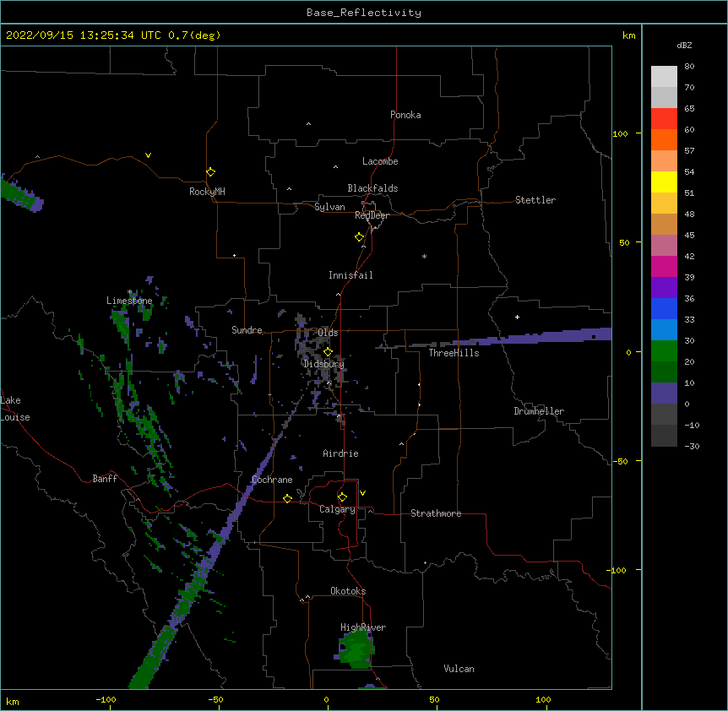Screen dimensions: 728x711
Task: Click the yellow diamond marker above RockyMH
Action: point(210,172)
